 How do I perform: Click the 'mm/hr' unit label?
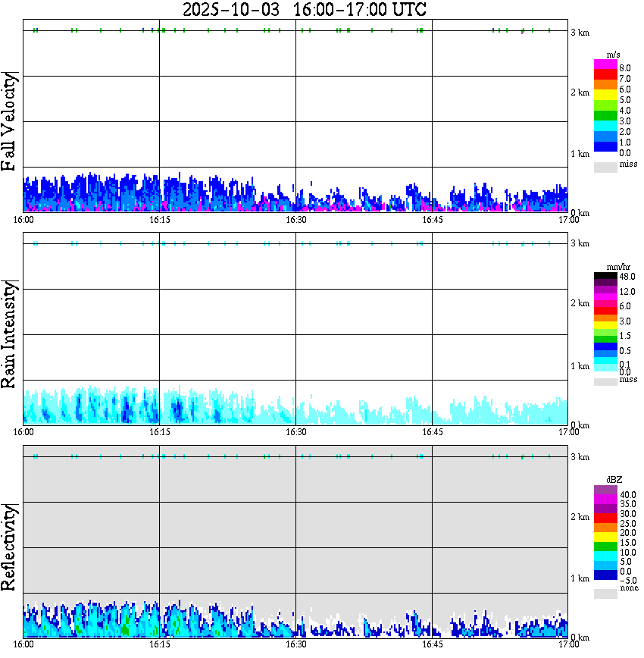(618, 268)
